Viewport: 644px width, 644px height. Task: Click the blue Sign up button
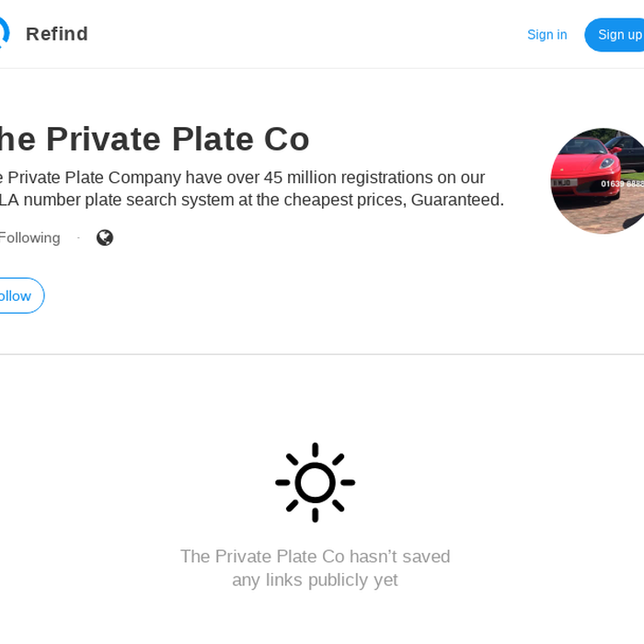(x=615, y=35)
